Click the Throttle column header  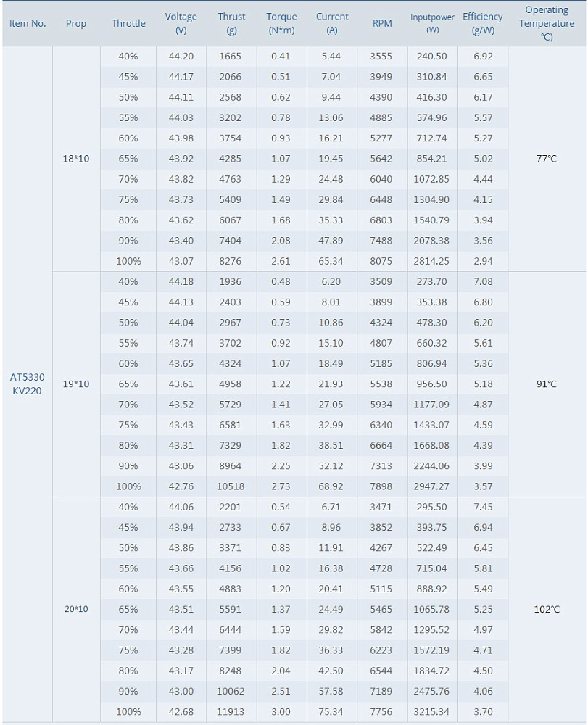[128, 23]
